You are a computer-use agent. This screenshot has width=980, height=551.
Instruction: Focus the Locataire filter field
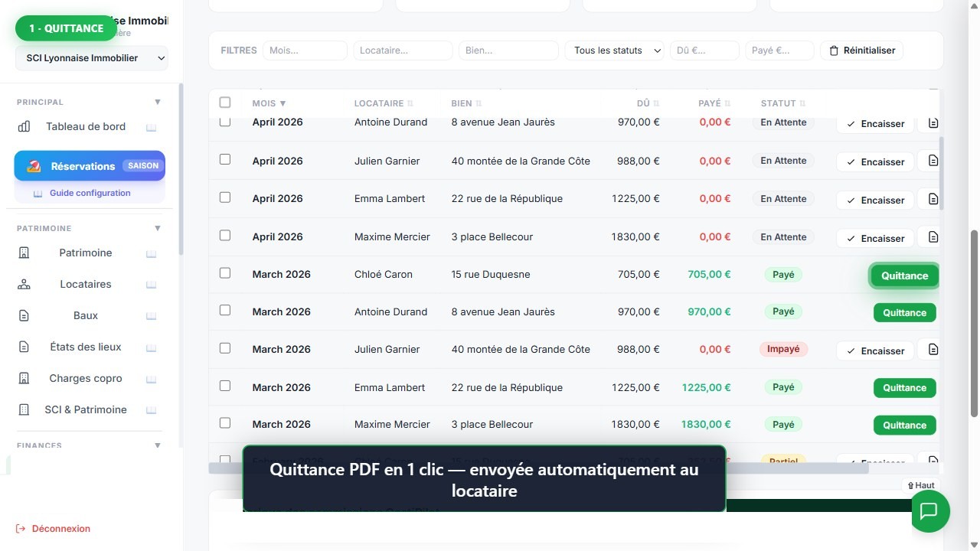403,51
